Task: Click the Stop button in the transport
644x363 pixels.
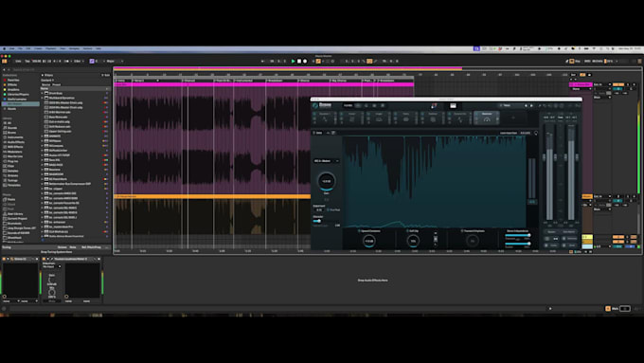Action: click(299, 62)
